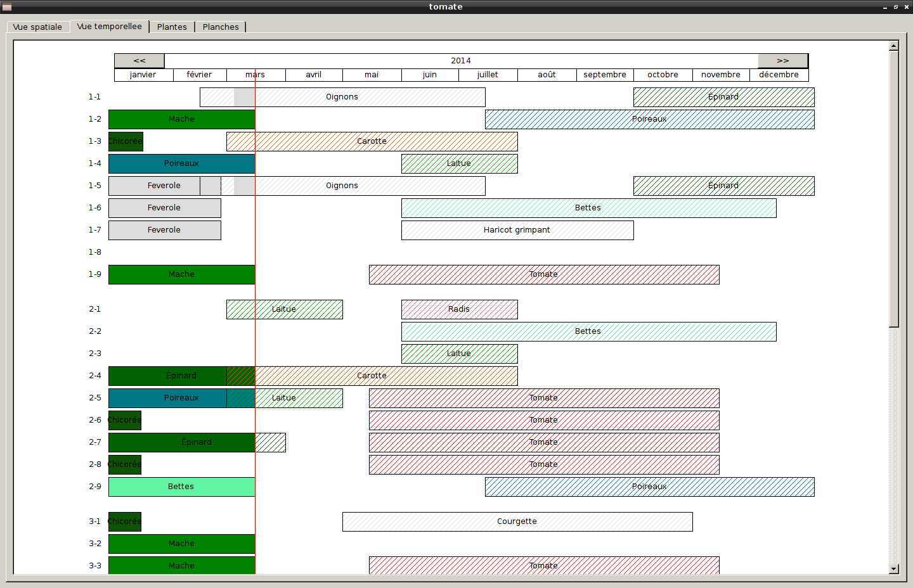Click row label 1-8
This screenshot has height=588, width=913.
tap(95, 252)
